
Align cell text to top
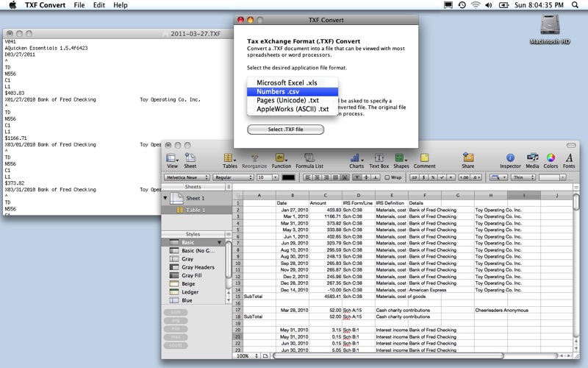(x=357, y=177)
